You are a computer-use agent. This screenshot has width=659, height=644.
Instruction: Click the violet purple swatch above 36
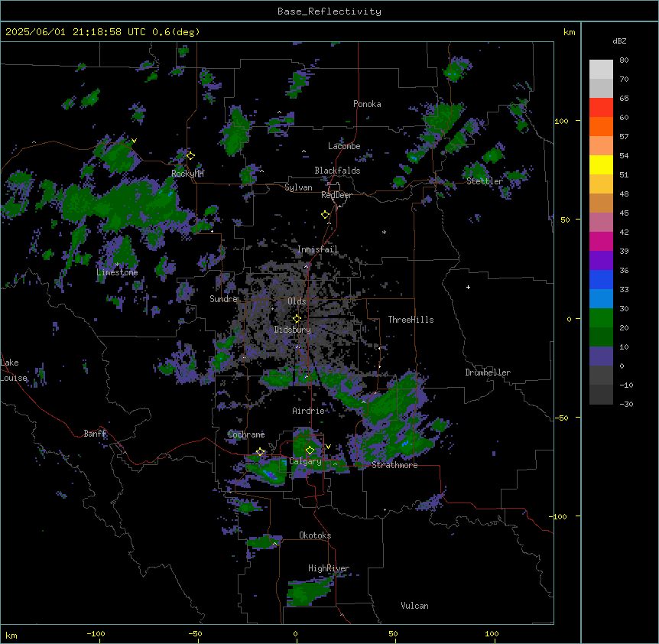pyautogui.click(x=601, y=261)
